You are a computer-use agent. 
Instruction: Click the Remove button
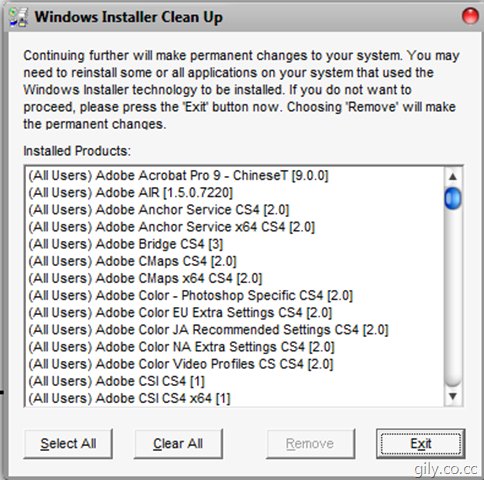(310, 444)
